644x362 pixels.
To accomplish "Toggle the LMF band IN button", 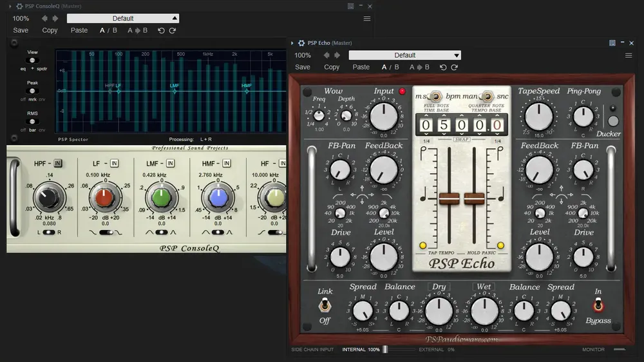I will 171,163.
